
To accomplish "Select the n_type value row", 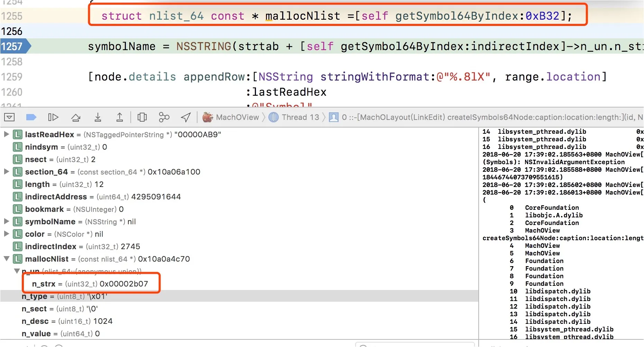I will 239,296.
